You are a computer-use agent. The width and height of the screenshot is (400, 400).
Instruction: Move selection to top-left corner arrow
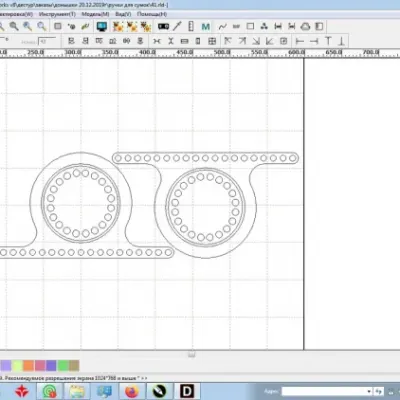pyautogui.click(x=228, y=41)
